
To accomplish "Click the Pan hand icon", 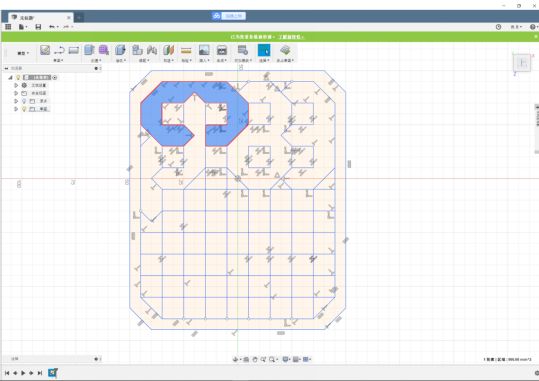I will point(255,359).
